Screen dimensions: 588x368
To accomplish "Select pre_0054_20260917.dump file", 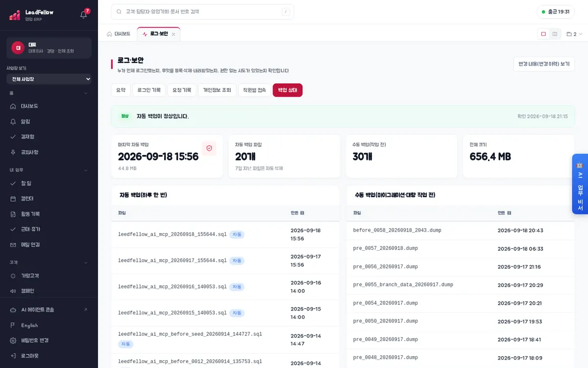I will click(x=386, y=303).
